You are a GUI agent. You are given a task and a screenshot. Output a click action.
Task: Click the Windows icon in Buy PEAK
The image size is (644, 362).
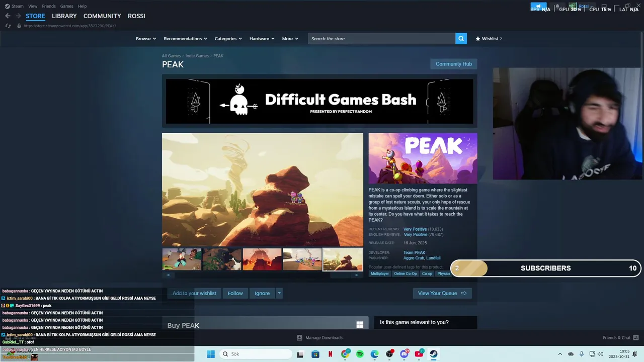coord(360,325)
